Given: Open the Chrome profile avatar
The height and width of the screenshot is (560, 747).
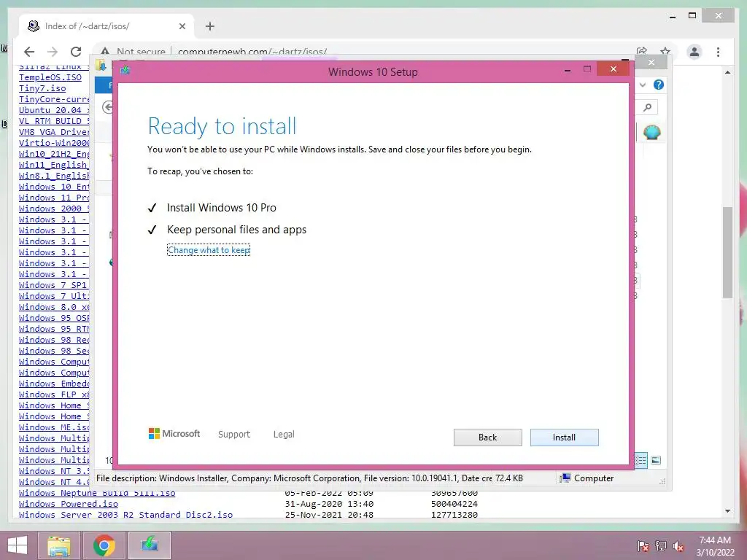Looking at the screenshot, I should 694,52.
